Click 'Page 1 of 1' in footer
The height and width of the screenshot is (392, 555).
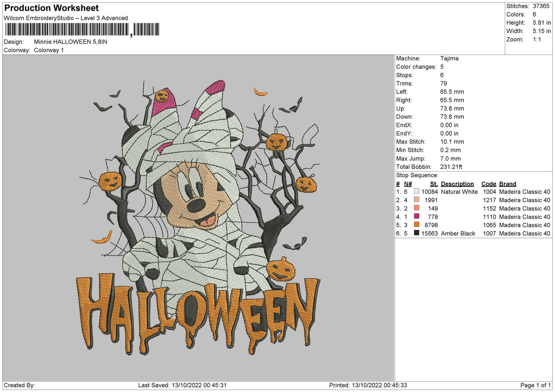coord(535,385)
